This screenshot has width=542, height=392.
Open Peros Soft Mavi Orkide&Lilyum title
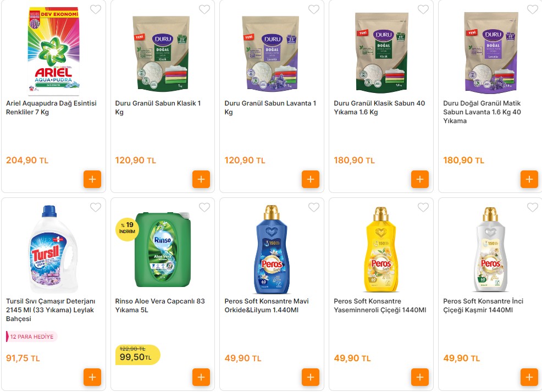tap(267, 306)
